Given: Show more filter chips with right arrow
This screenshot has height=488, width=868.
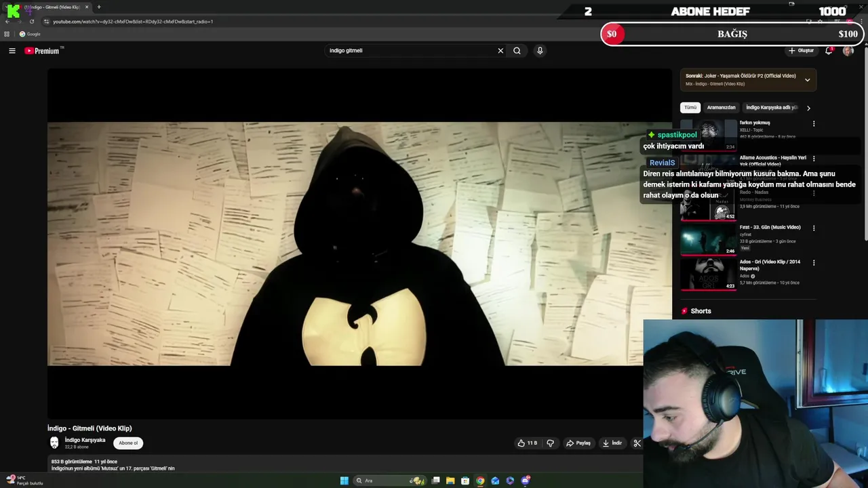Looking at the screenshot, I should pyautogui.click(x=808, y=108).
